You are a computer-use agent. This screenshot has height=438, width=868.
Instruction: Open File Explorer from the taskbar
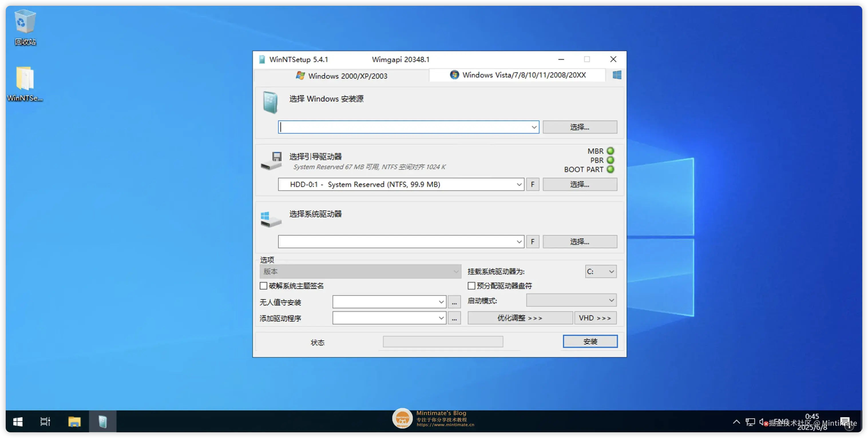click(74, 421)
